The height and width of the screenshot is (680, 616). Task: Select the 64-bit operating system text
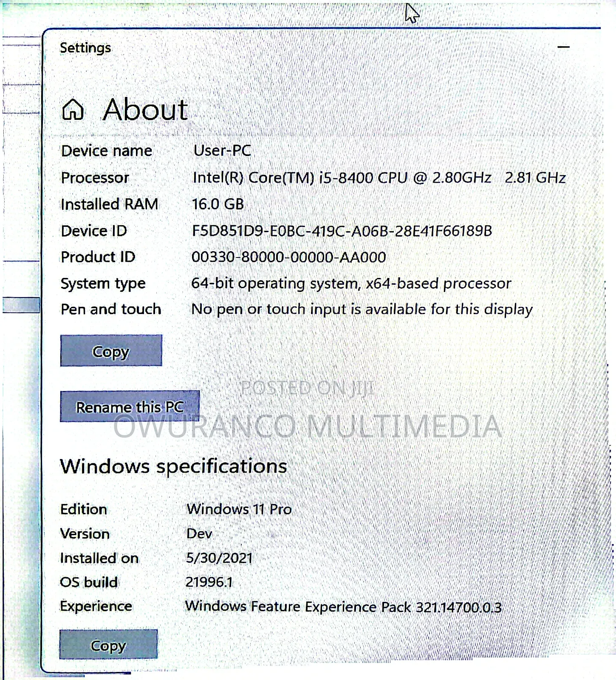(x=351, y=283)
